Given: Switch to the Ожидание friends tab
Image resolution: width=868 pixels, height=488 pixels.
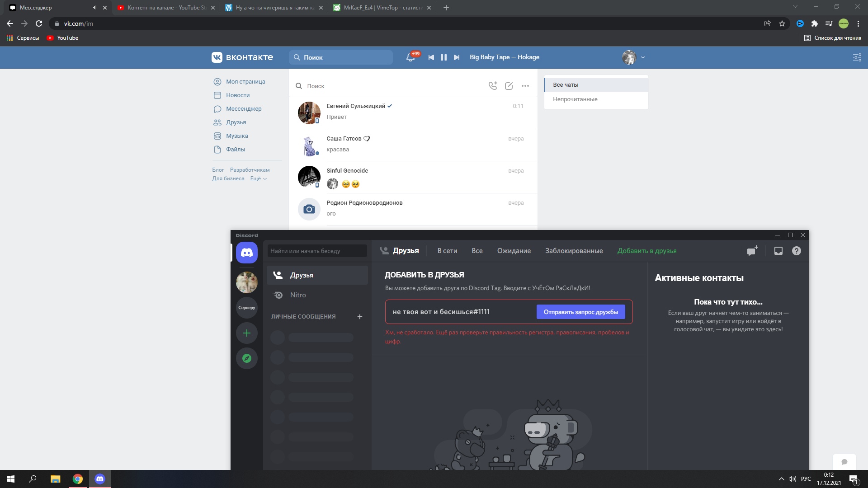Looking at the screenshot, I should coord(514,251).
